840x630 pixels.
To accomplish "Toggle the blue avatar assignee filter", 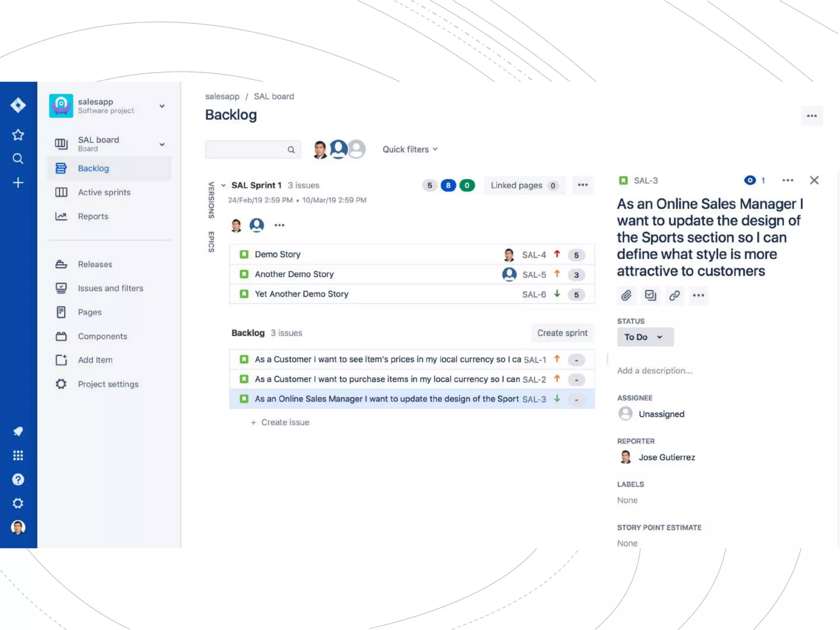I will (x=338, y=148).
